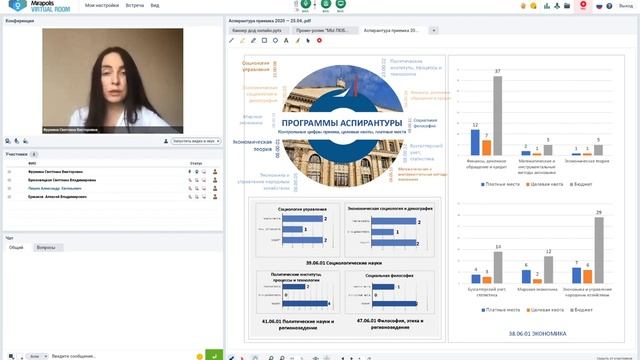Click the red record button in the top bar
The image size is (640, 360).
(x=583, y=5)
